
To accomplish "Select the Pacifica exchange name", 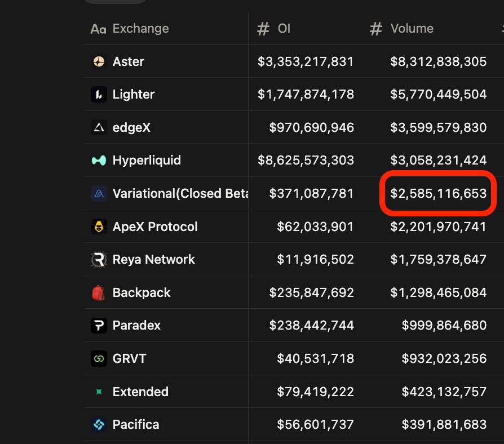I will pyautogui.click(x=136, y=424).
